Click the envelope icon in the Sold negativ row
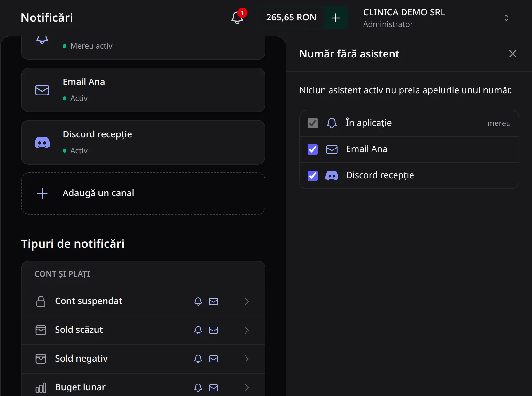Viewport: 532px width, 396px height. coord(214,359)
